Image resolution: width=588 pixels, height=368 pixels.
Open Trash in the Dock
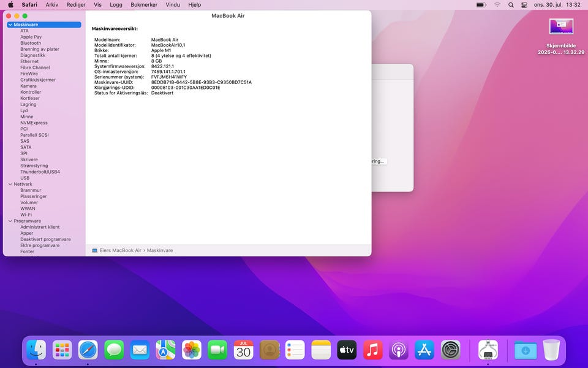point(551,350)
